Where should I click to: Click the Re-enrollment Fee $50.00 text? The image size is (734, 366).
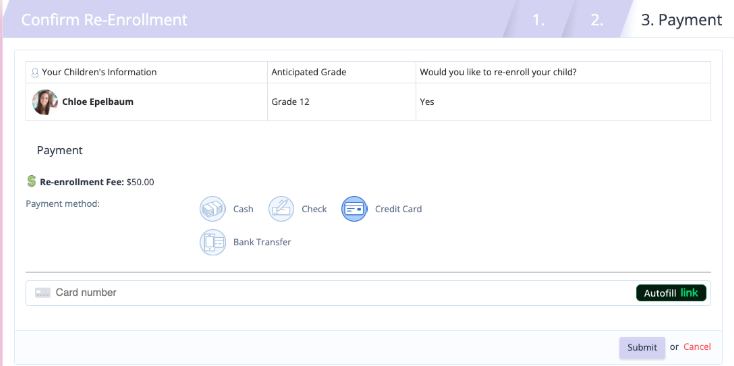[x=97, y=182]
